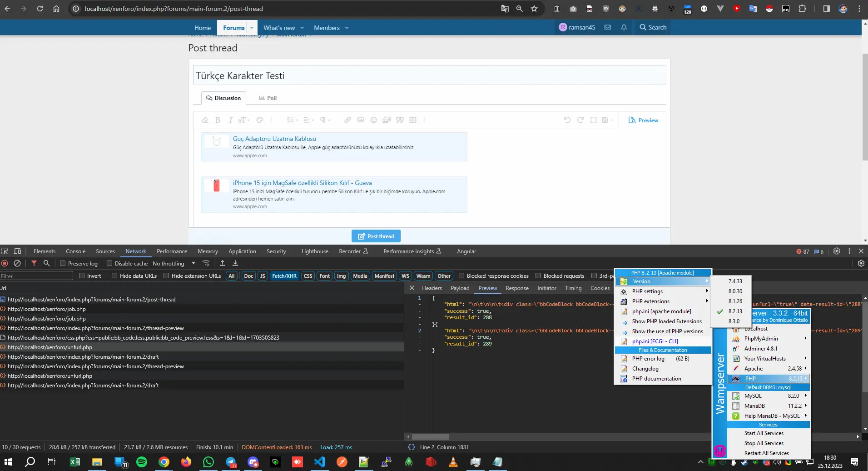This screenshot has height=471, width=868.
Task: Check the Invert filter checkbox
Action: (x=82, y=276)
